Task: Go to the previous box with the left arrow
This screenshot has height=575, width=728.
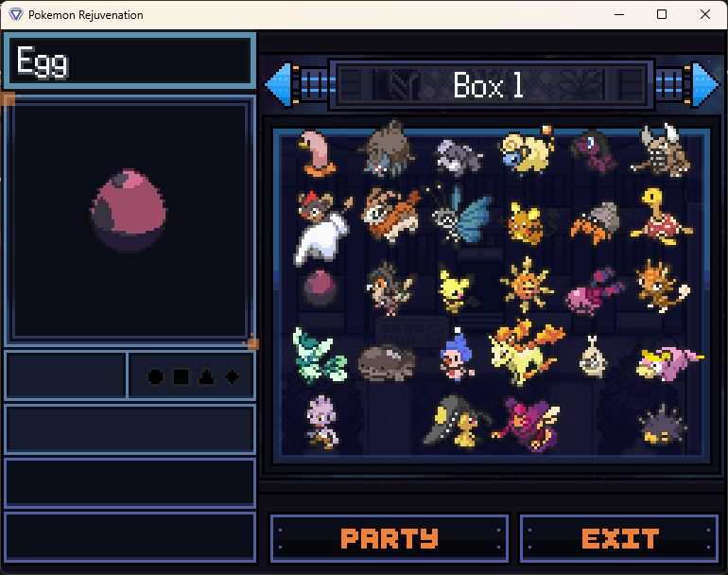Action: pos(279,84)
